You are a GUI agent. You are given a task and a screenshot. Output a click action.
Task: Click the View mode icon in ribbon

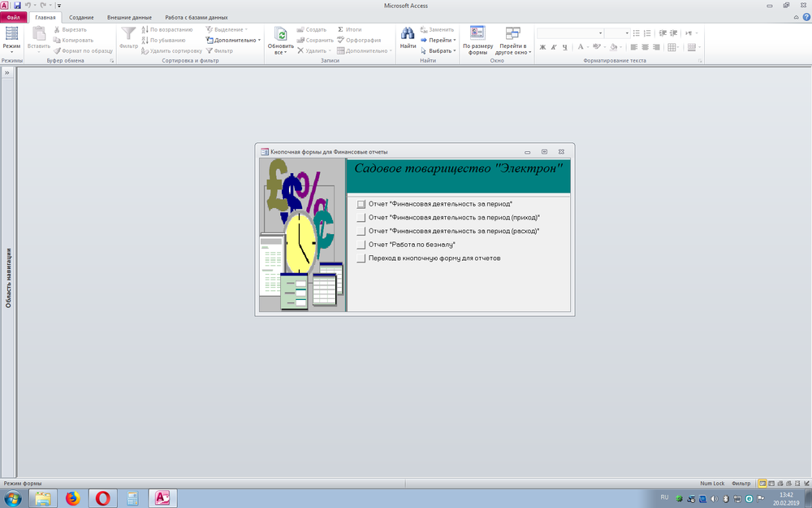[x=11, y=34]
